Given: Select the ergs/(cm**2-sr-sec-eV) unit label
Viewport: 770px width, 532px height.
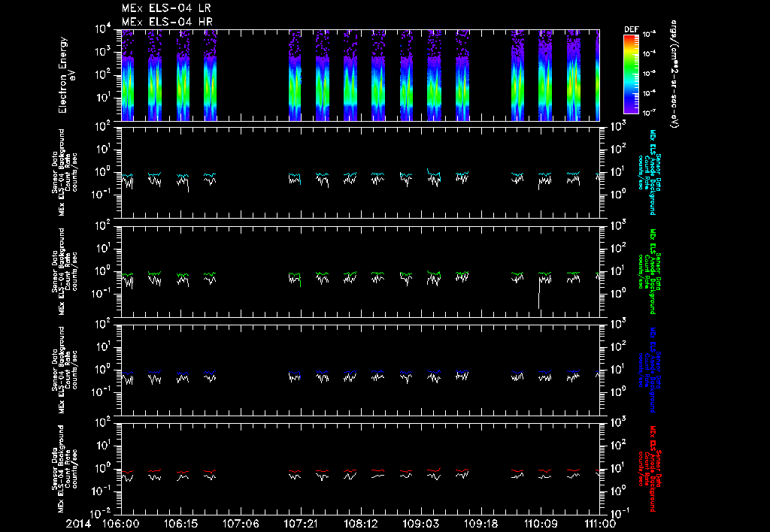Looking at the screenshot, I should coord(674,74).
